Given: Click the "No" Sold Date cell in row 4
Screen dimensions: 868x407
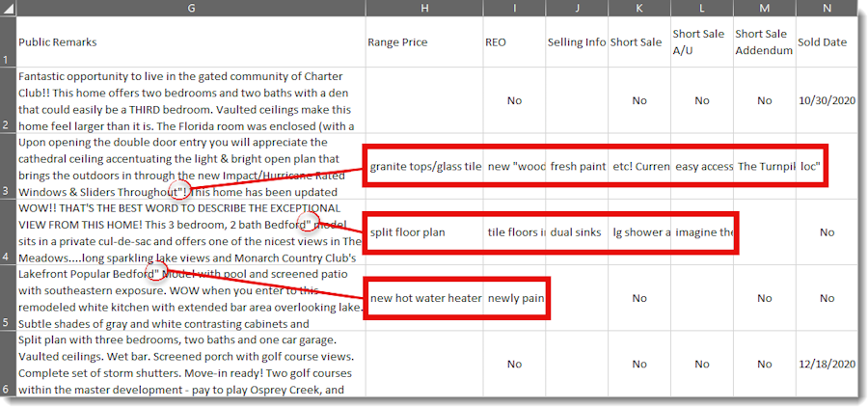Looking at the screenshot, I should click(827, 232).
